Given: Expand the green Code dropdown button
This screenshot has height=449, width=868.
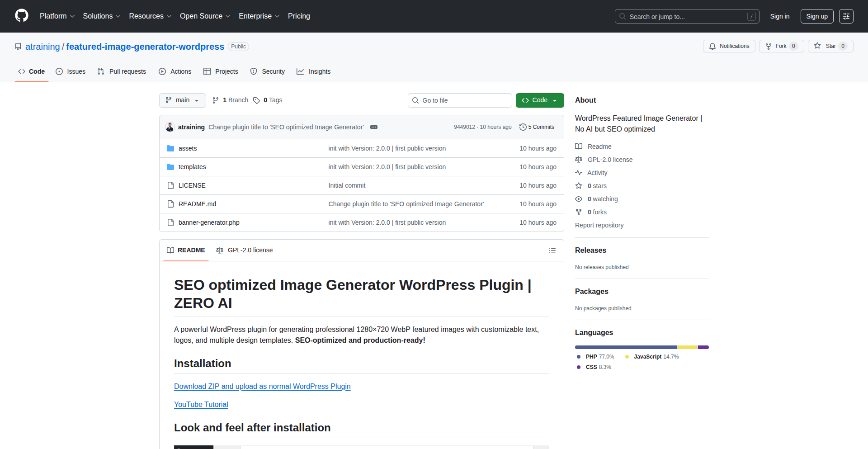Looking at the screenshot, I should (x=540, y=100).
